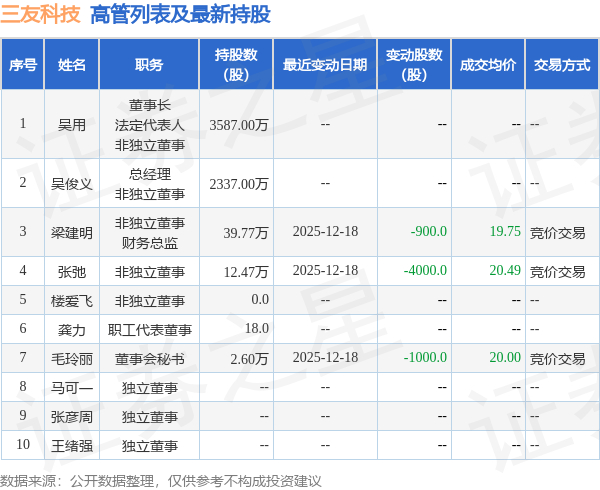Click 楼爱飞's 非独立董事 position
This screenshot has width=600, height=490.
[x=150, y=301]
